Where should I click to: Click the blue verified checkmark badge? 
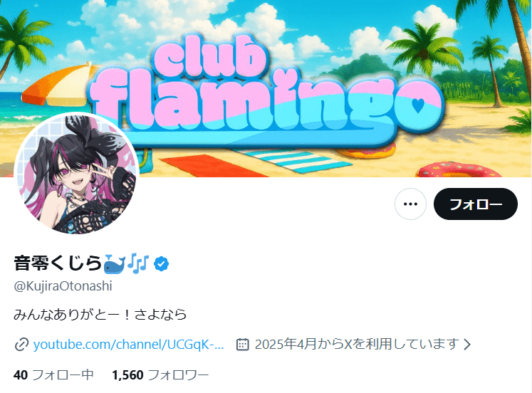point(161,263)
